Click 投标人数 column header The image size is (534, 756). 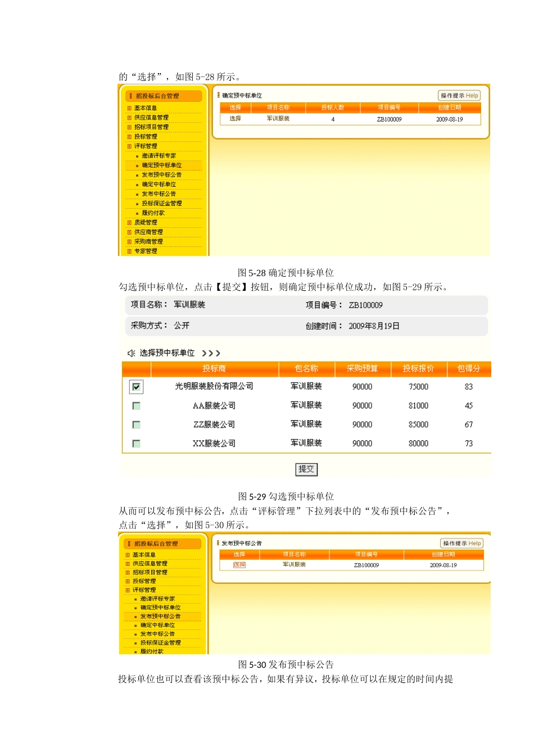tap(333, 107)
